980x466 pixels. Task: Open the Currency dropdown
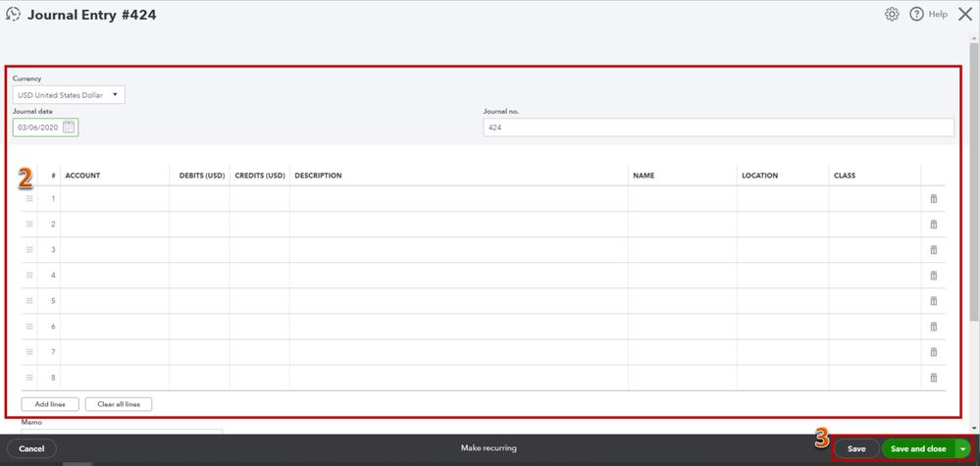click(69, 95)
